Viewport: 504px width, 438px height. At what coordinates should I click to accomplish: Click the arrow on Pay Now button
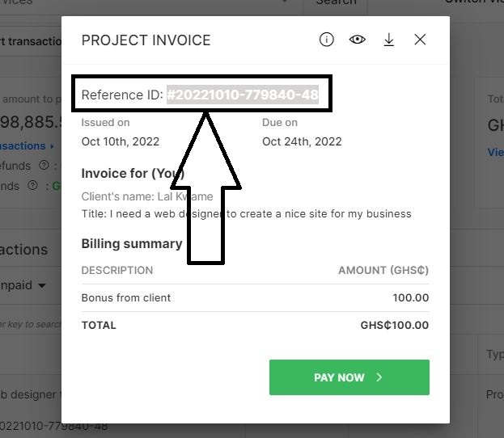click(379, 377)
